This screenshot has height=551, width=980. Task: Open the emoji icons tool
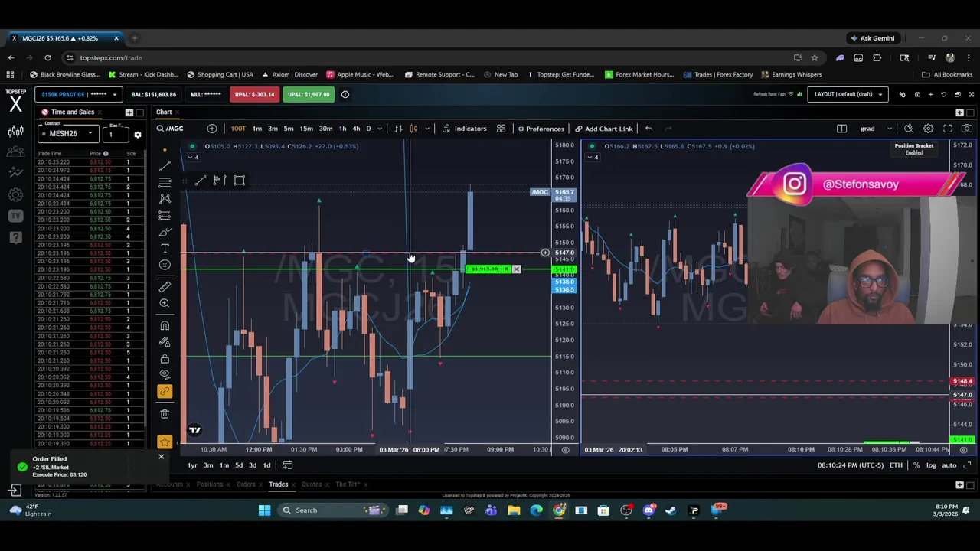[x=165, y=265]
